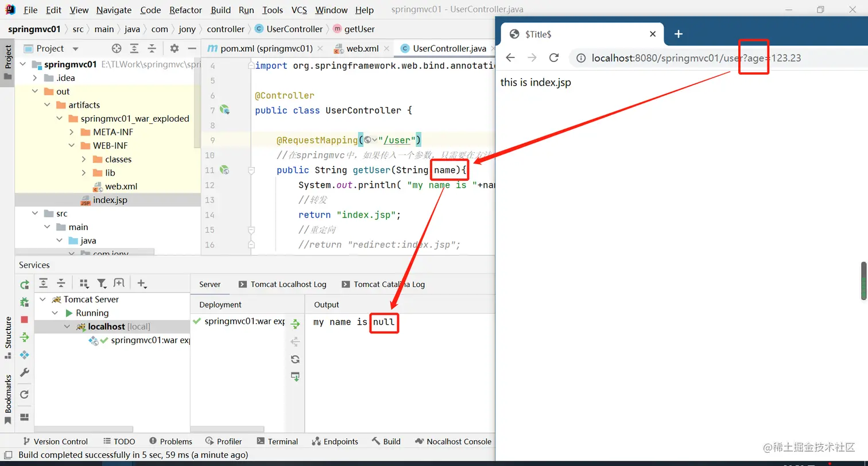
Task: Click the rerun icon in Services sidebar
Action: [x=24, y=285]
